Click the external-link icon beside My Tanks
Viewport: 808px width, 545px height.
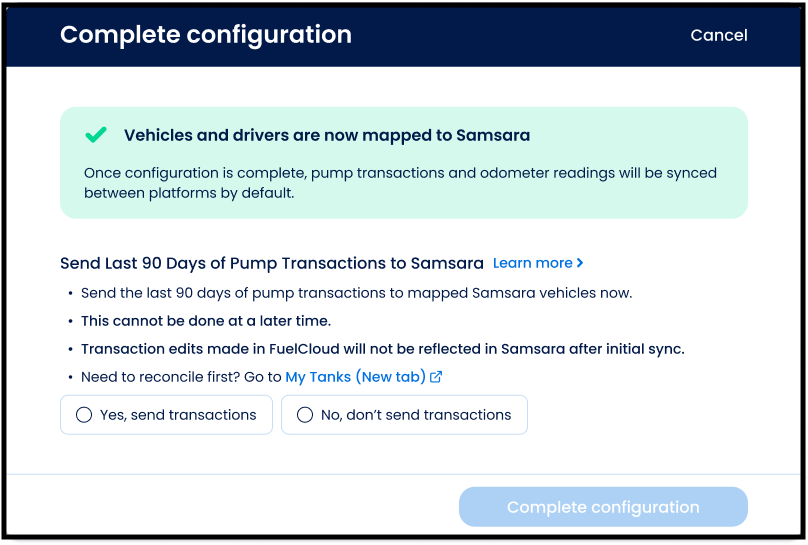click(x=436, y=377)
